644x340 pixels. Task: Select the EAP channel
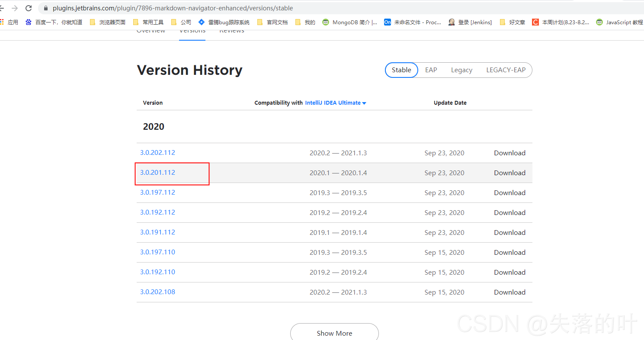point(431,70)
